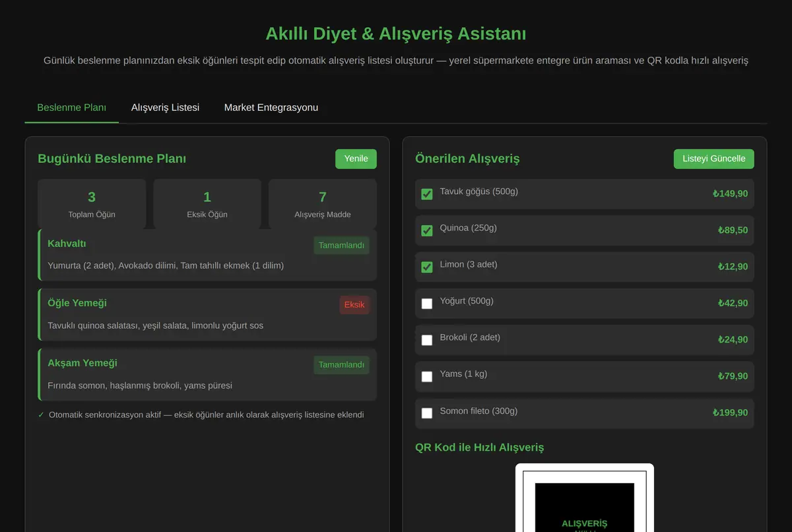
Task: Click the Toplam Öğün stat card
Action: pyautogui.click(x=92, y=204)
